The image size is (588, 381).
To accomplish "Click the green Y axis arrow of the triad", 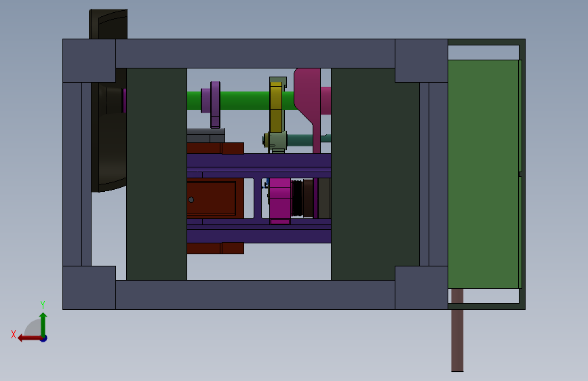I will tap(43, 325).
